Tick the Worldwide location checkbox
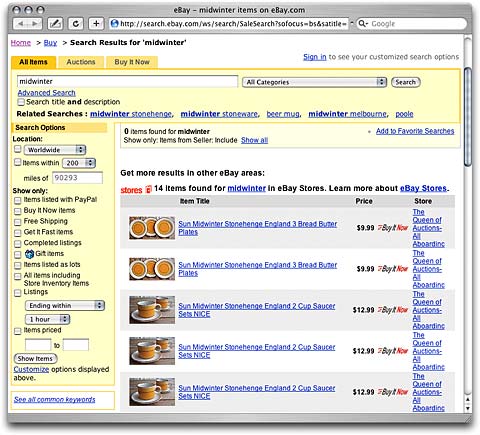The width and height of the screenshot is (480, 435). 18,149
